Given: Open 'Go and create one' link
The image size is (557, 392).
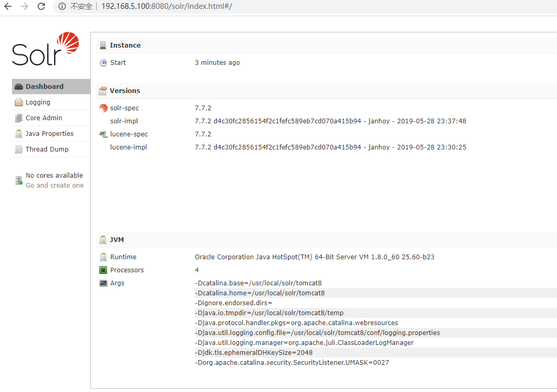Looking at the screenshot, I should click(x=54, y=185).
